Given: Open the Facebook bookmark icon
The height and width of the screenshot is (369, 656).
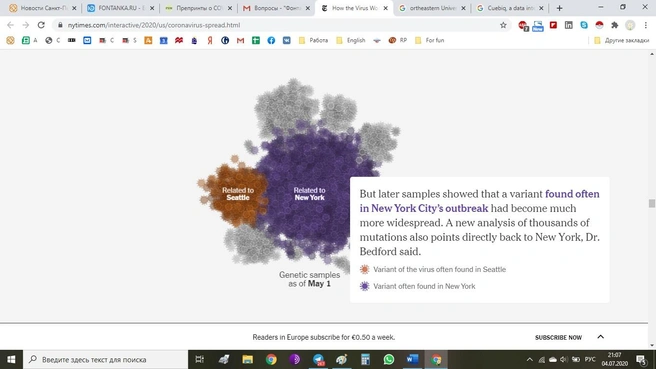Looking at the screenshot, I should pos(271,41).
